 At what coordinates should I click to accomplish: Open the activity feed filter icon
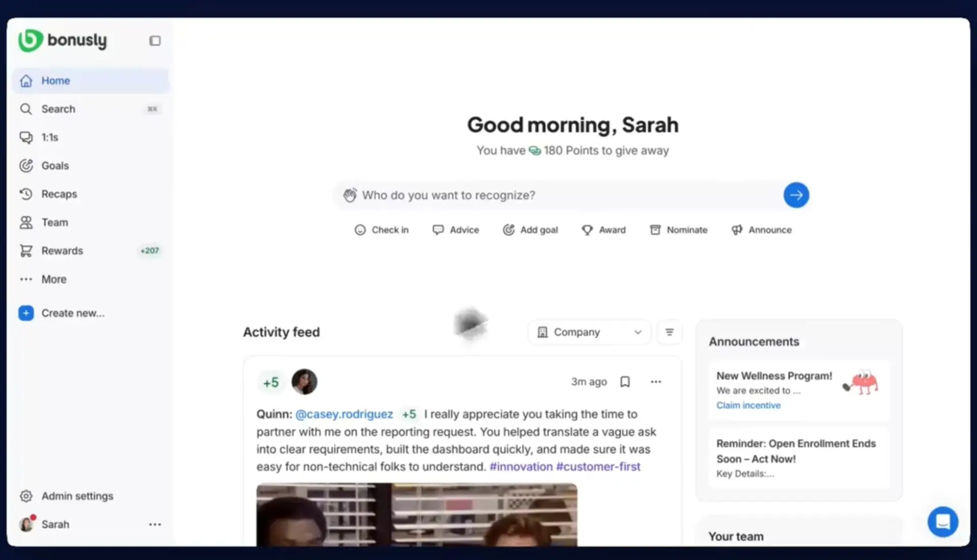669,332
